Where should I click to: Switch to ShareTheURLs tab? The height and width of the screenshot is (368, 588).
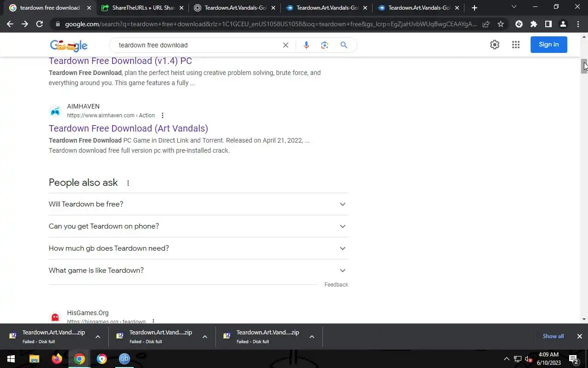tap(142, 8)
